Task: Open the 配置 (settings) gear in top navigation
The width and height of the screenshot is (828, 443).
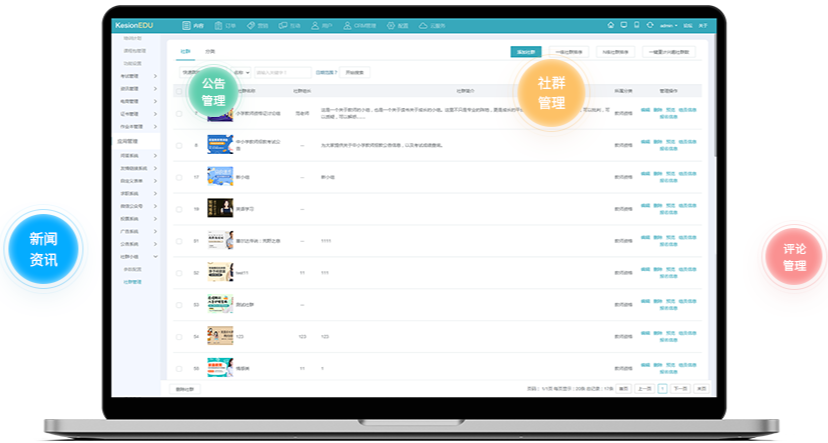Action: click(x=398, y=24)
